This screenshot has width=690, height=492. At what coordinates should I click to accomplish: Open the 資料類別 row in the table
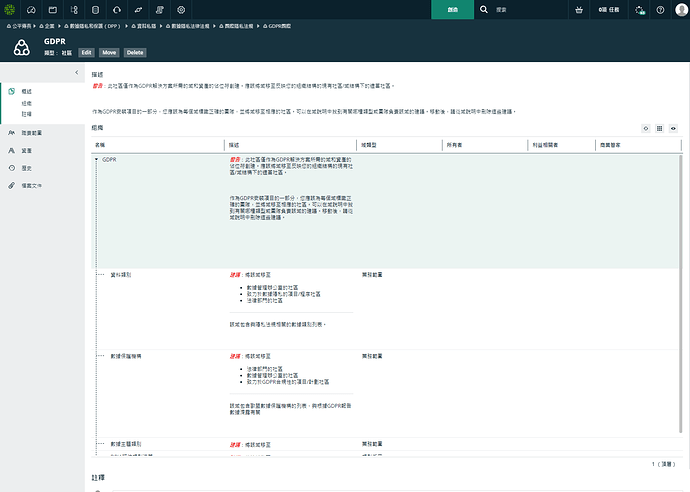tap(121, 275)
